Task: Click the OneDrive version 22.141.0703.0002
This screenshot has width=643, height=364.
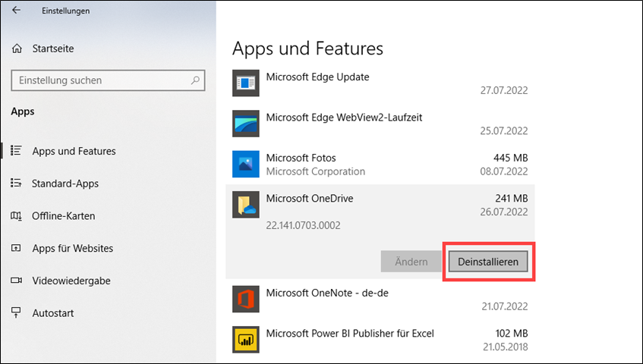Action: point(303,225)
